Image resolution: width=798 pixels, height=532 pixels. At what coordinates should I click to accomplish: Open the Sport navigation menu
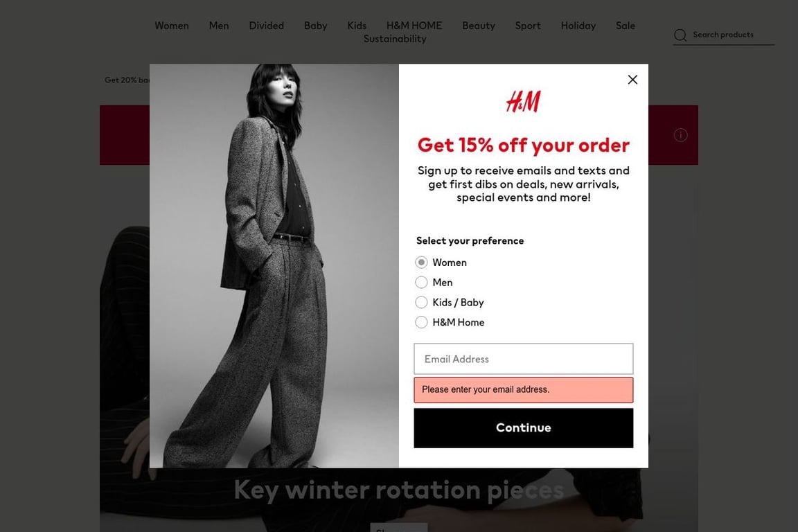(x=527, y=26)
